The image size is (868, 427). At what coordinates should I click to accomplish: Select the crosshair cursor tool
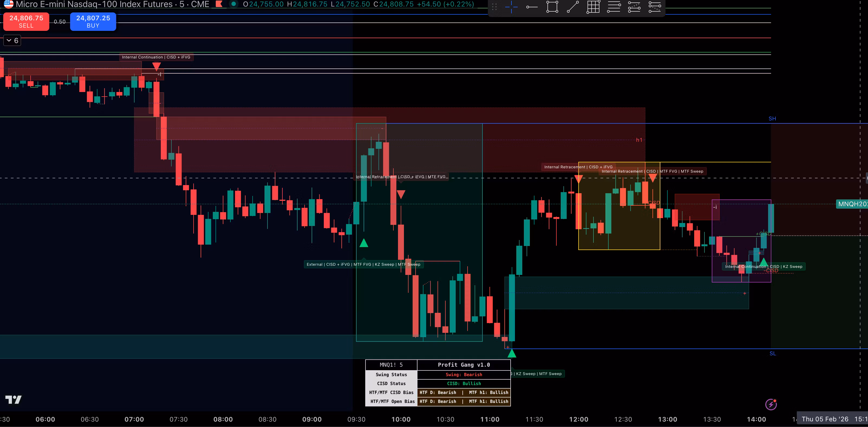511,7
